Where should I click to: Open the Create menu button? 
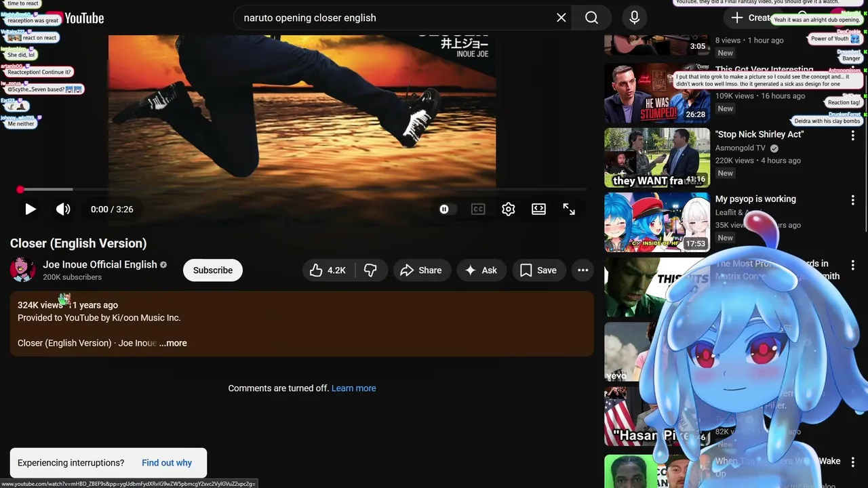point(751,18)
